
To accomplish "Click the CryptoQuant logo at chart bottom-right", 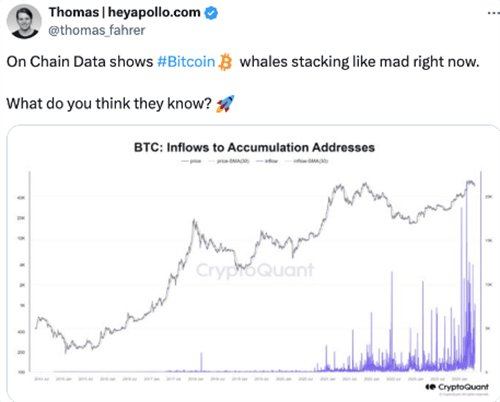I will coord(457,387).
